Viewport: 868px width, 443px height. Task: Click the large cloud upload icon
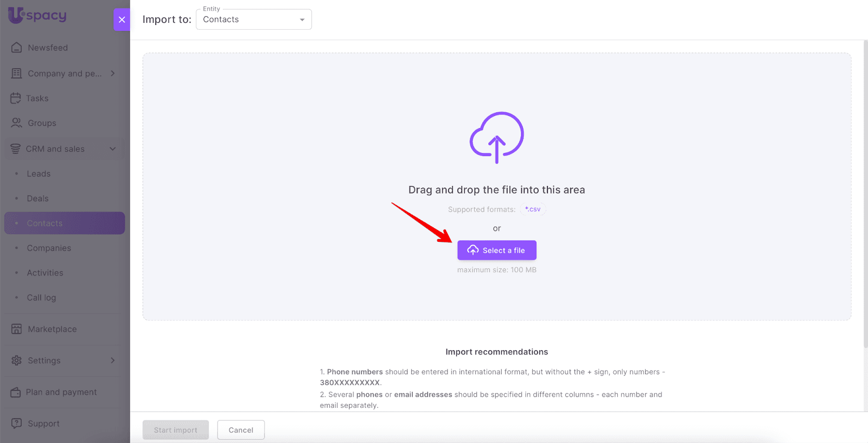click(496, 137)
